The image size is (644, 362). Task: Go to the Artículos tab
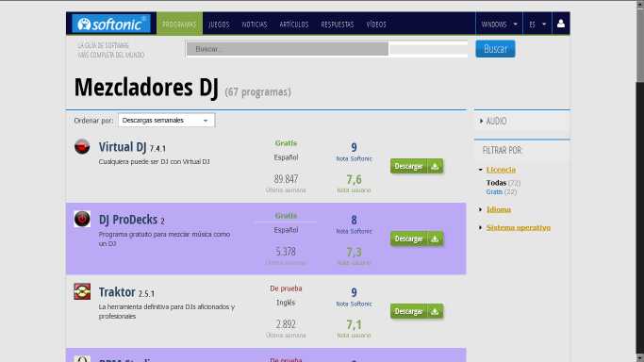pos(294,25)
